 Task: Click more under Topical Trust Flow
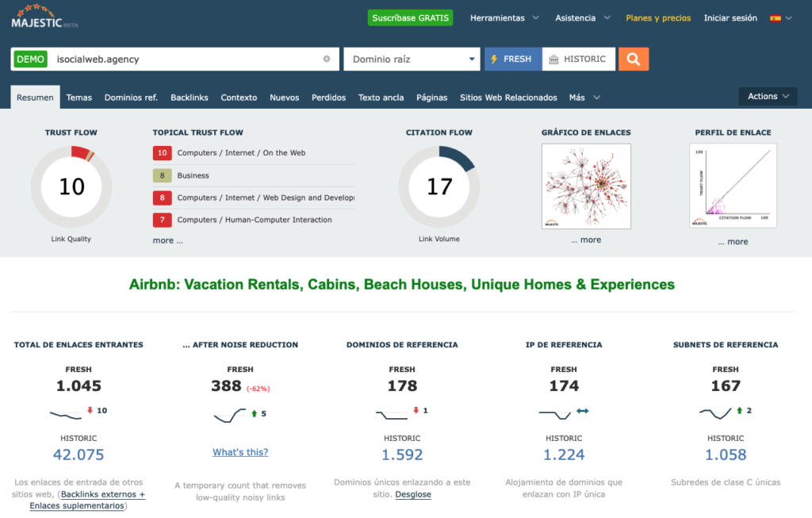(x=168, y=240)
